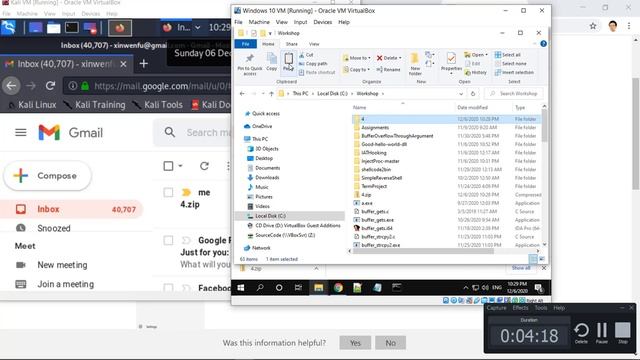The height and width of the screenshot is (360, 640).
Task: Expand the address bar history dropdown
Action: 461,93
